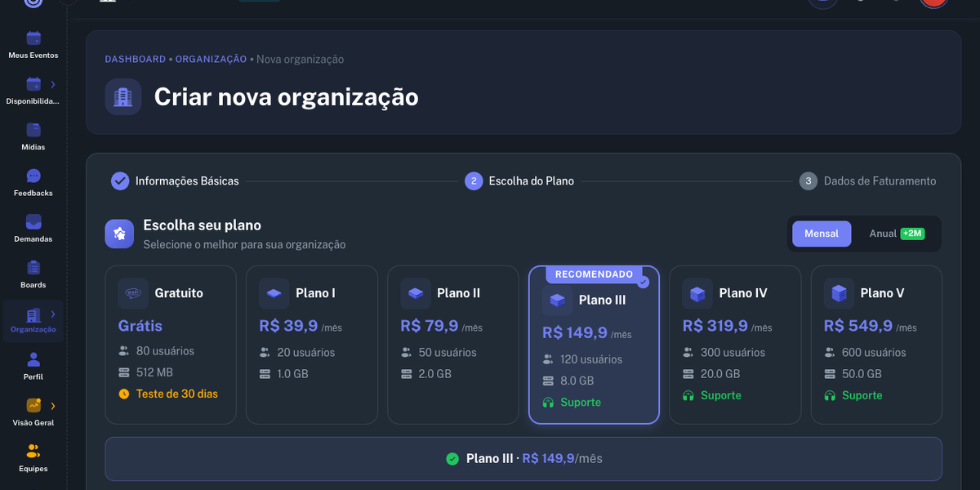Click the building icon beside Criar nova organização
This screenshot has height=490, width=980.
coord(122,96)
